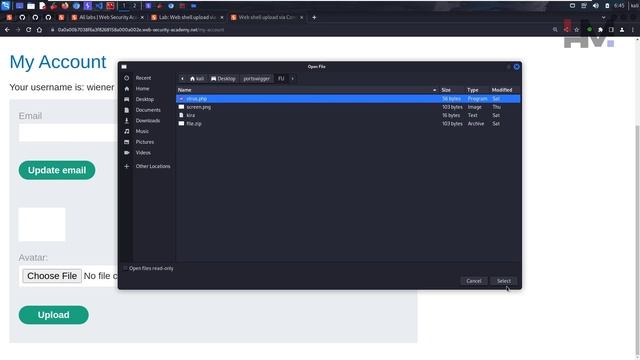Viewport: 640px width, 360px height.
Task: Click the green Upload button
Action: [53, 315]
